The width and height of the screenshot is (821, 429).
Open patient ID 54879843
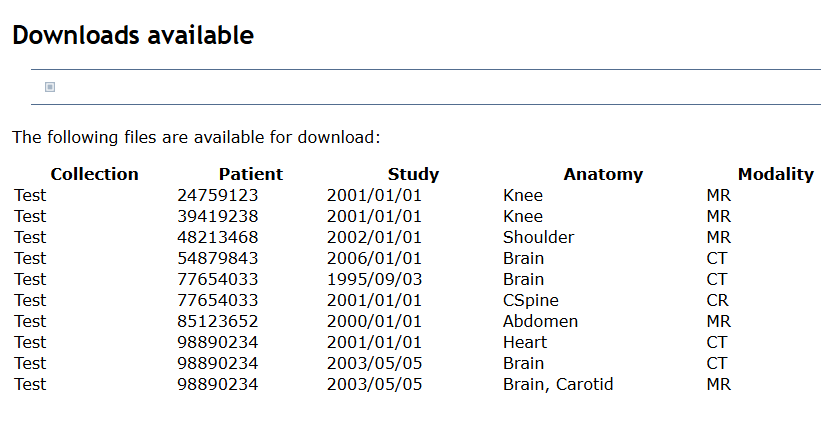(x=218, y=258)
